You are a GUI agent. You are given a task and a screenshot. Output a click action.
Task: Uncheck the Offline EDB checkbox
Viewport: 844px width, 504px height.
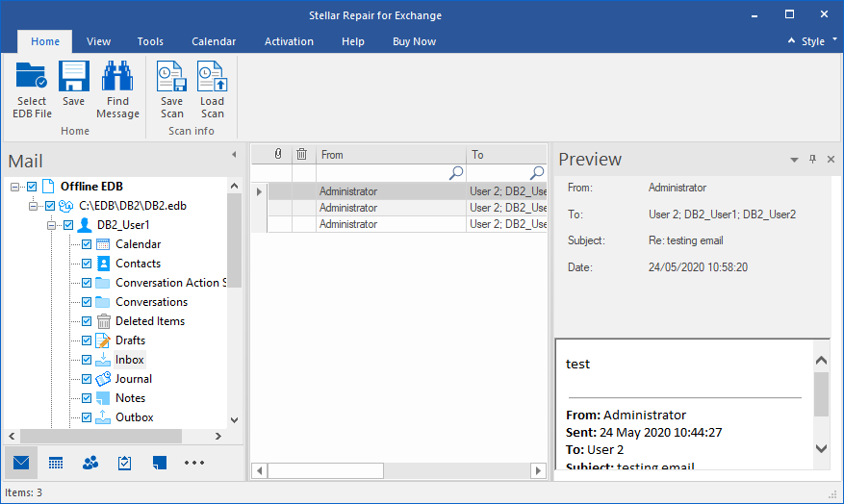click(32, 187)
